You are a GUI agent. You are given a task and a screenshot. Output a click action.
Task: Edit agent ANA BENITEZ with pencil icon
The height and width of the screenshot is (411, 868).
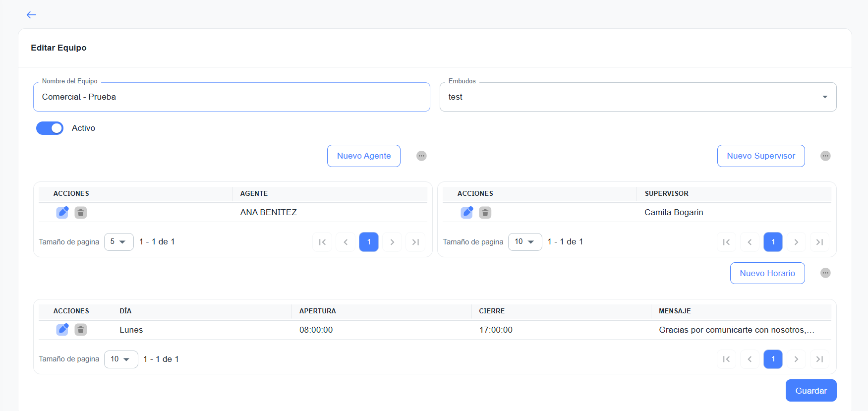point(62,212)
